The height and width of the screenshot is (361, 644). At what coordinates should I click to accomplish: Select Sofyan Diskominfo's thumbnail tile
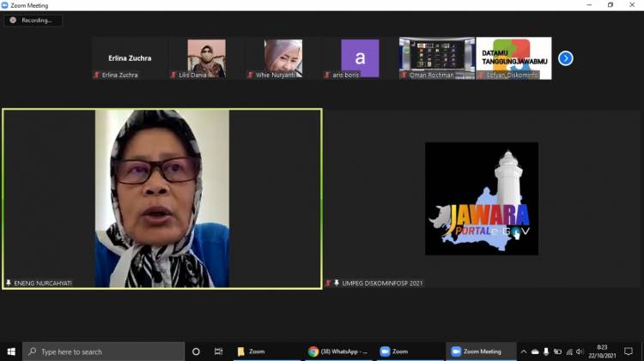(513, 58)
